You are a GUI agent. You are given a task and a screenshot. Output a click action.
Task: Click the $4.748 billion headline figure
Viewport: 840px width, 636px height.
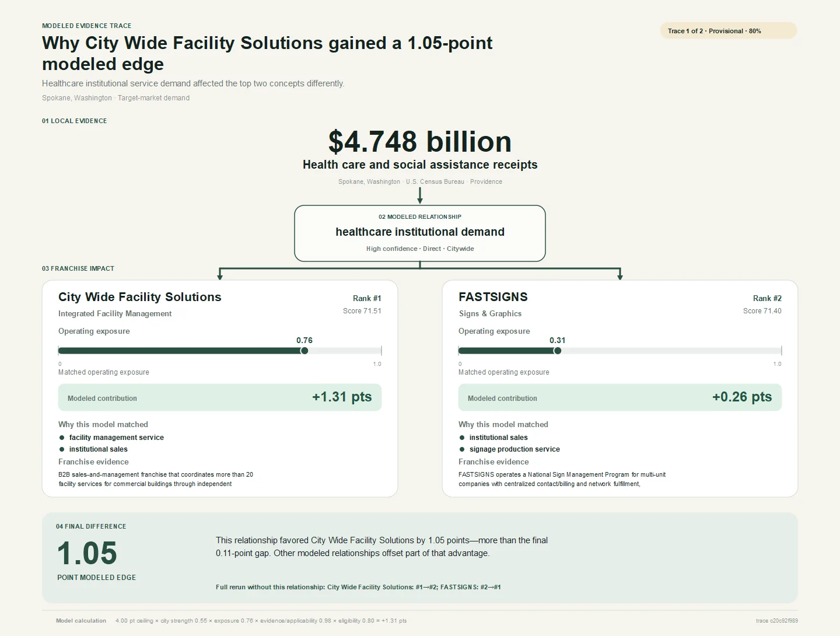tap(420, 142)
